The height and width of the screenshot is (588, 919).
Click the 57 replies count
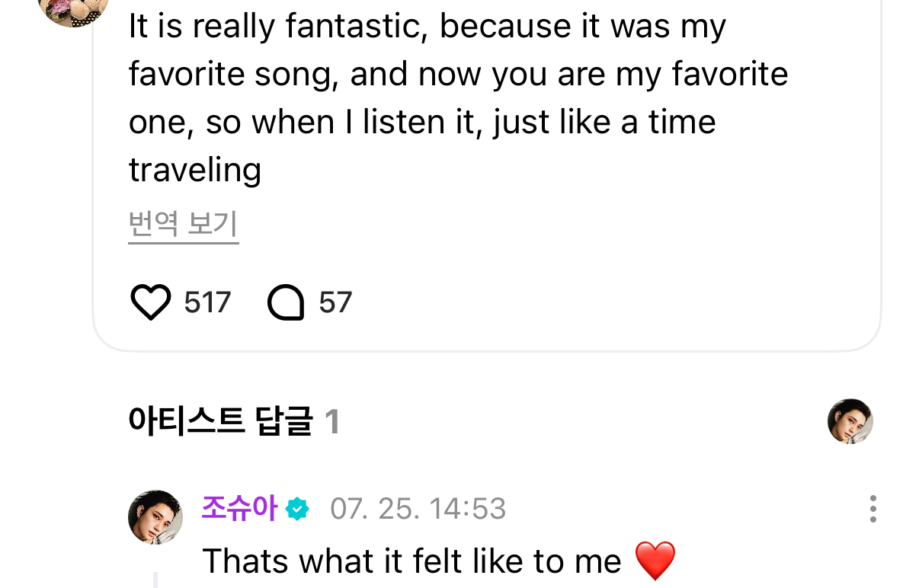coord(335,303)
